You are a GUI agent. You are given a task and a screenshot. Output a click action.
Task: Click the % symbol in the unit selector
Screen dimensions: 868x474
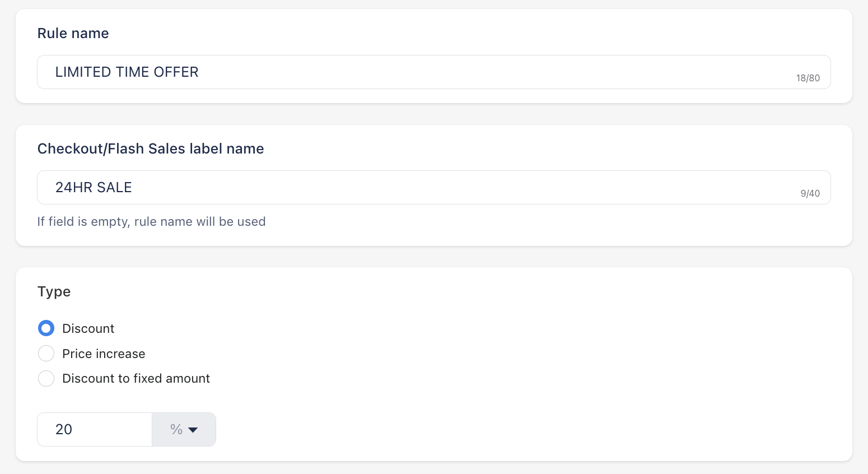pos(176,429)
